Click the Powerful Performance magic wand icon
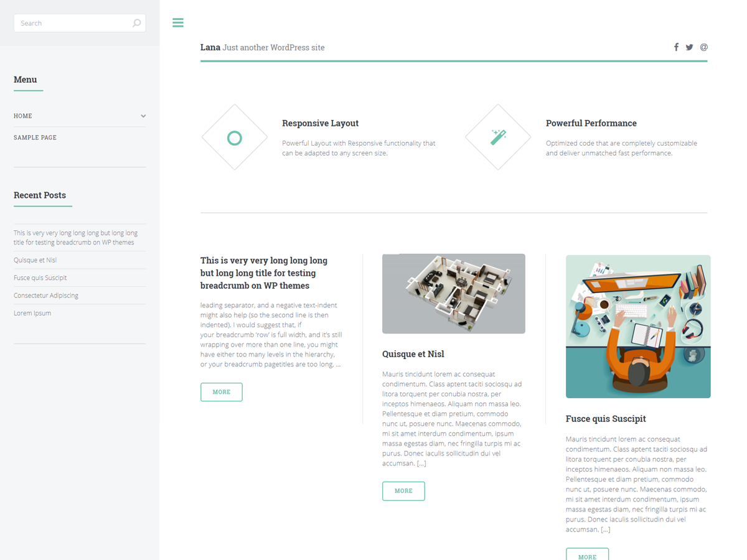This screenshot has width=747, height=560. tap(498, 137)
